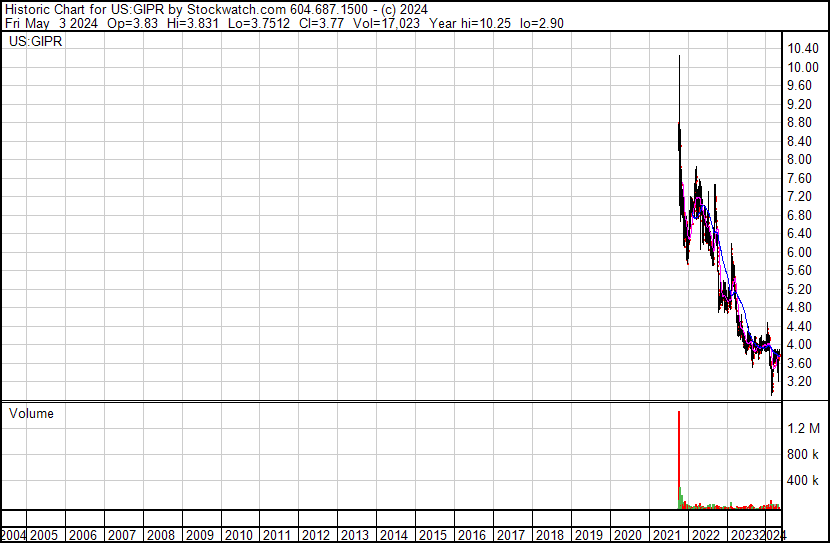Click the 8.00 price axis label
The image size is (830, 543).
[801, 160]
